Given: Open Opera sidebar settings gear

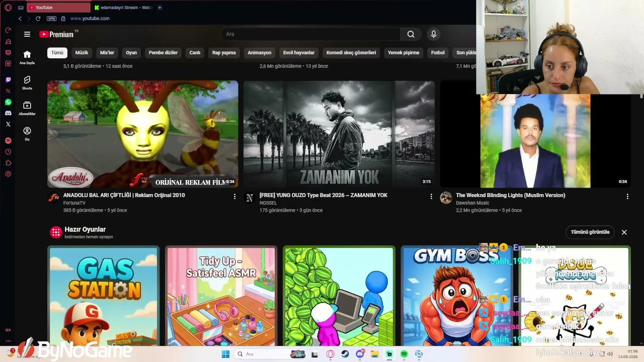Looking at the screenshot, I should click(x=8, y=174).
